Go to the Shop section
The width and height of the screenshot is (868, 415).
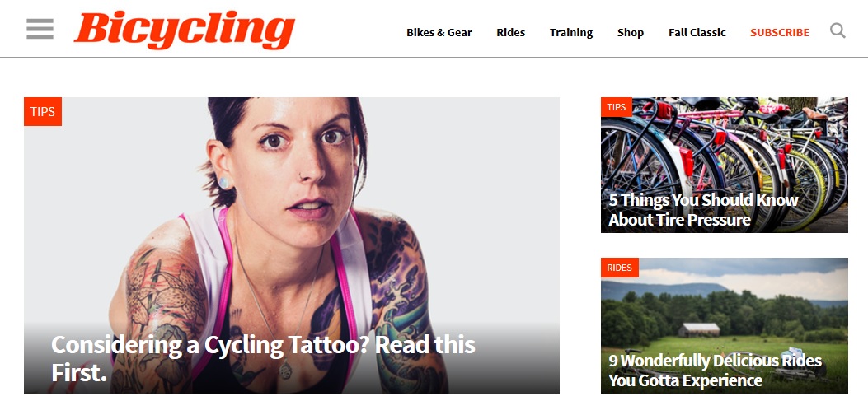pyautogui.click(x=631, y=33)
